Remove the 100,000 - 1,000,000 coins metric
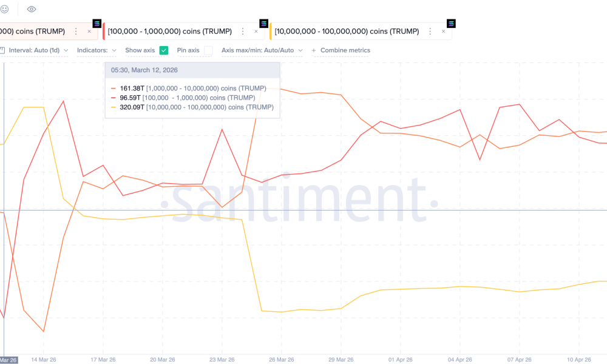The width and height of the screenshot is (607, 364). (x=256, y=32)
